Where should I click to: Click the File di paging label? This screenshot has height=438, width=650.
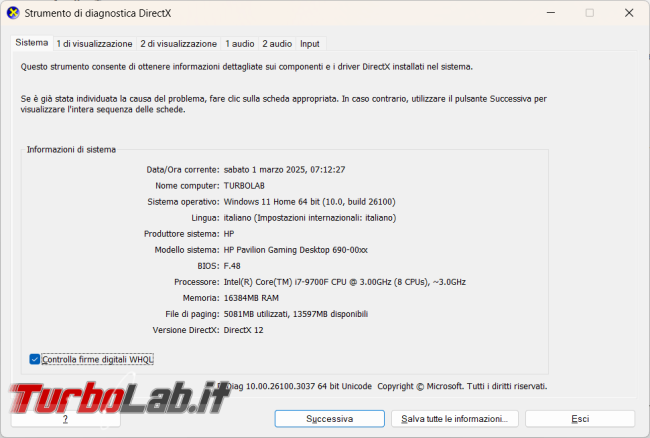coord(192,314)
